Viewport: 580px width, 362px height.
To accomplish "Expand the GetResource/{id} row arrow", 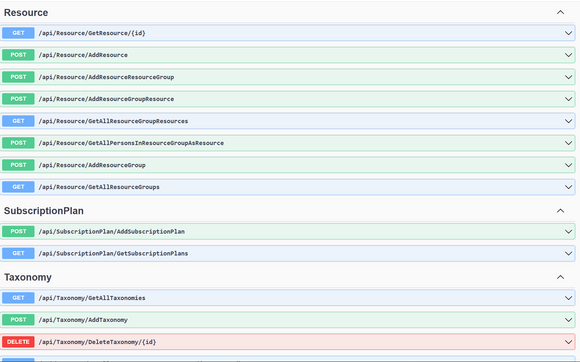I will coord(568,33).
